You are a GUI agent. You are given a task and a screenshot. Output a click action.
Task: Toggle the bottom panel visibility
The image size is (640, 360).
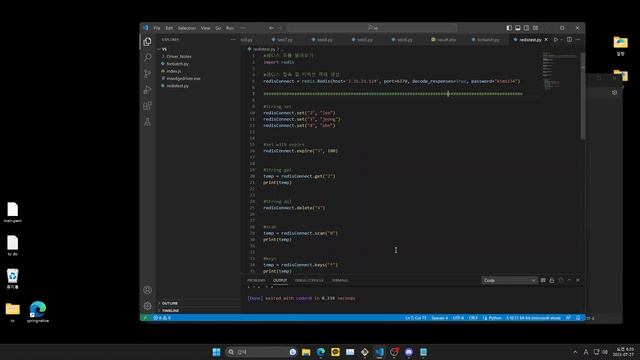[x=518, y=28]
